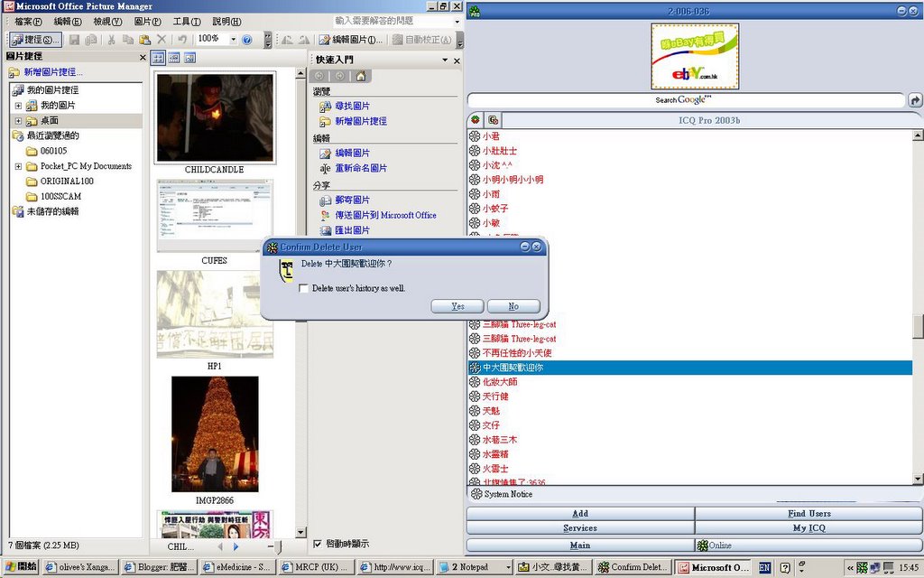Click 傳送圖片到 Microsoft Office link
Screen dimensions: 924x578
point(385,215)
